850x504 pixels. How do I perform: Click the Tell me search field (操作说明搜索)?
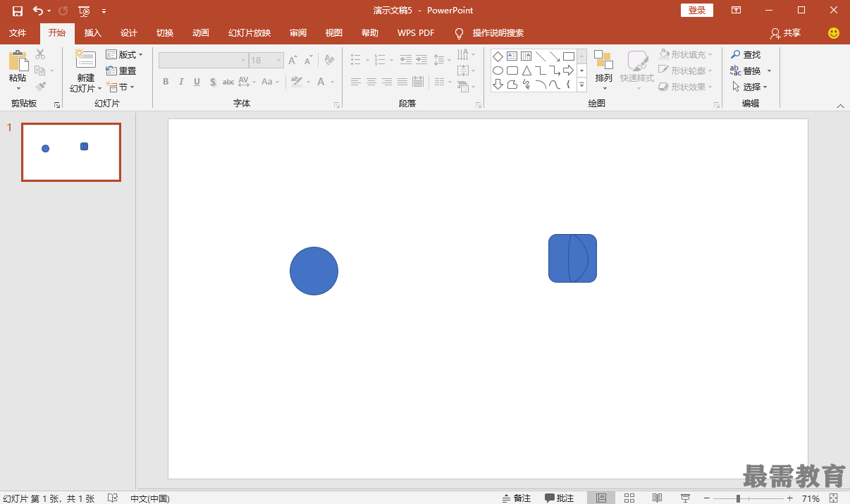(498, 33)
